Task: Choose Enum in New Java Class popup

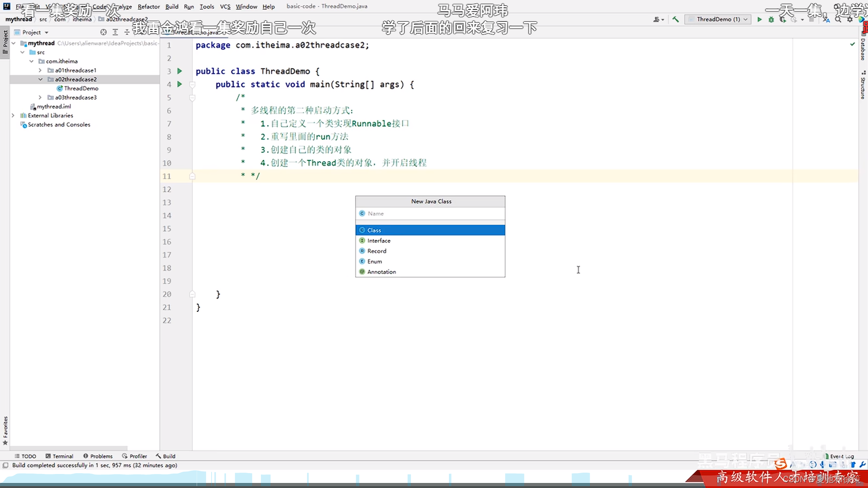Action: coord(374,261)
